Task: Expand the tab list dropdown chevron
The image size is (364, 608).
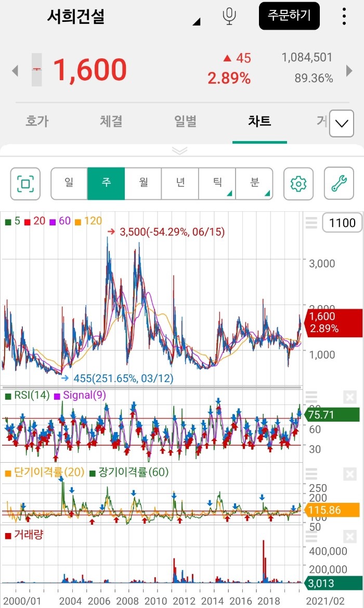Action: [x=341, y=124]
